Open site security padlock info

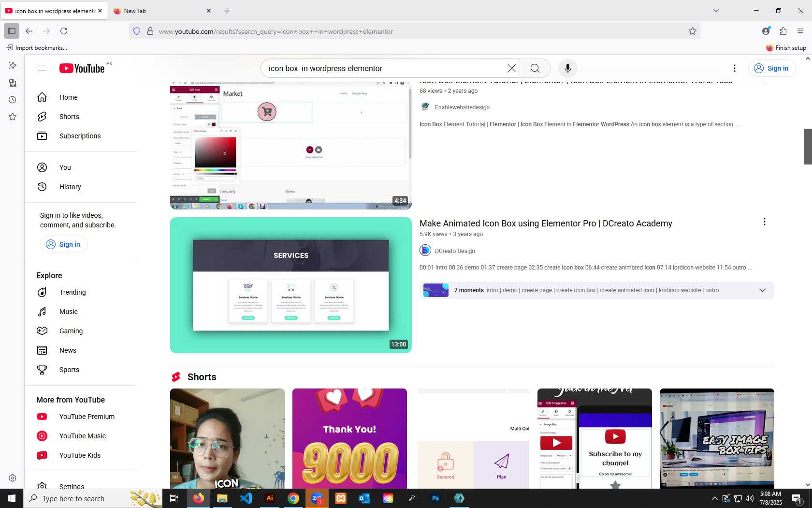click(150, 31)
